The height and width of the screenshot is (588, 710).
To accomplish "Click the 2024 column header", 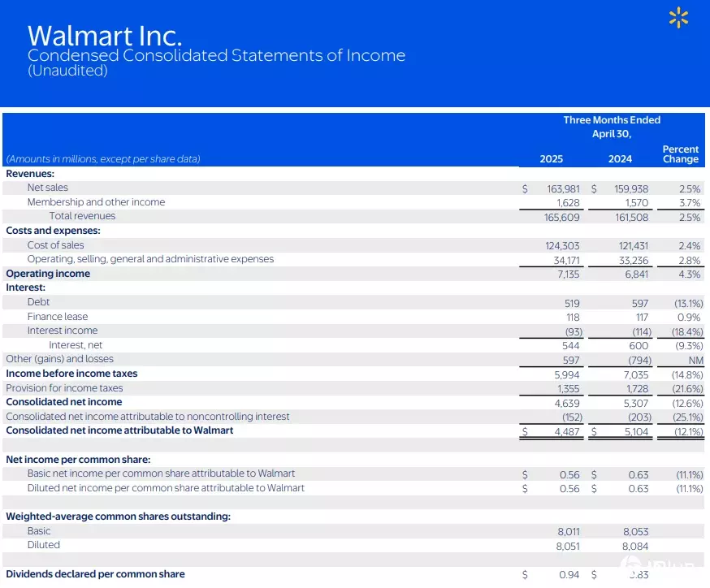I will pyautogui.click(x=620, y=159).
